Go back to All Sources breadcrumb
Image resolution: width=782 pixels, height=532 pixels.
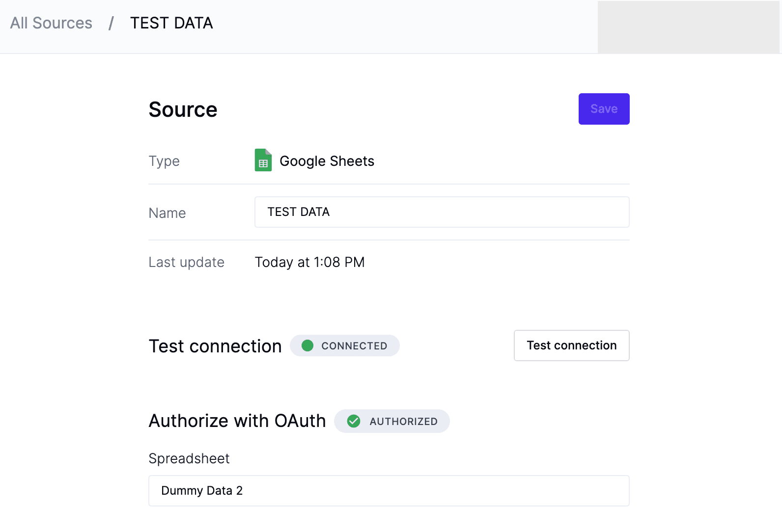(x=51, y=23)
